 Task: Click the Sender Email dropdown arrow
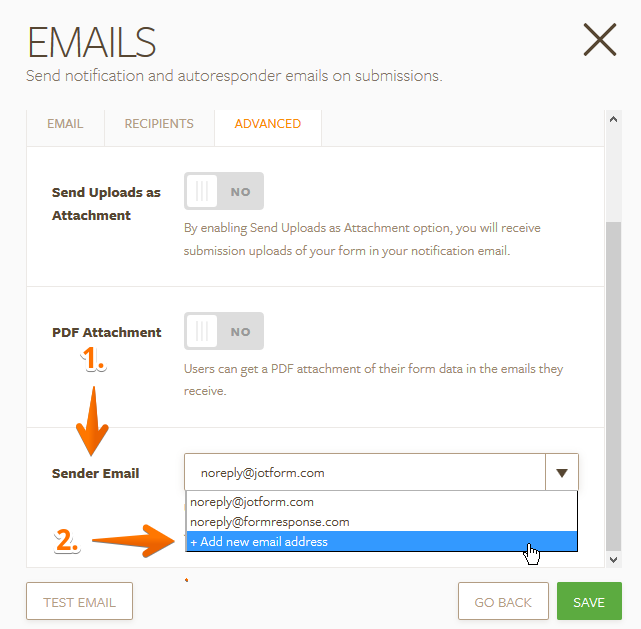(562, 473)
